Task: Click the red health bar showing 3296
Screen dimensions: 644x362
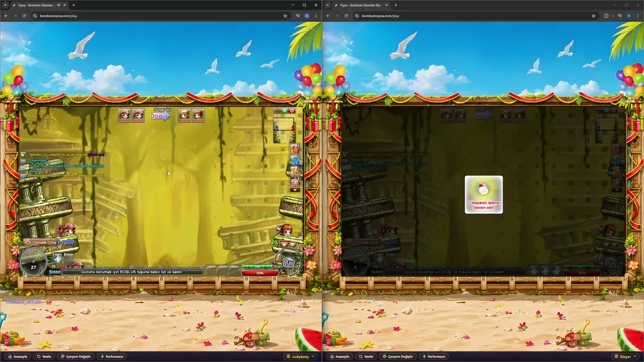Action: [x=260, y=273]
